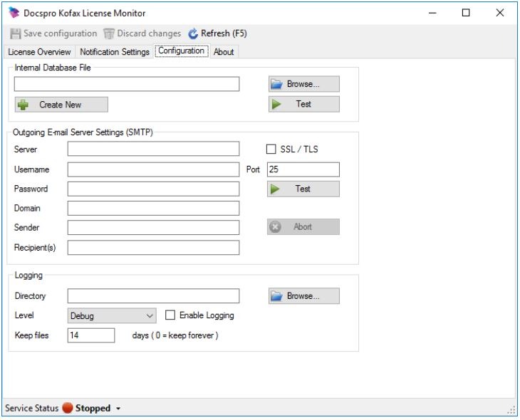
Task: Open the Notification Settings tab
Action: (115, 52)
